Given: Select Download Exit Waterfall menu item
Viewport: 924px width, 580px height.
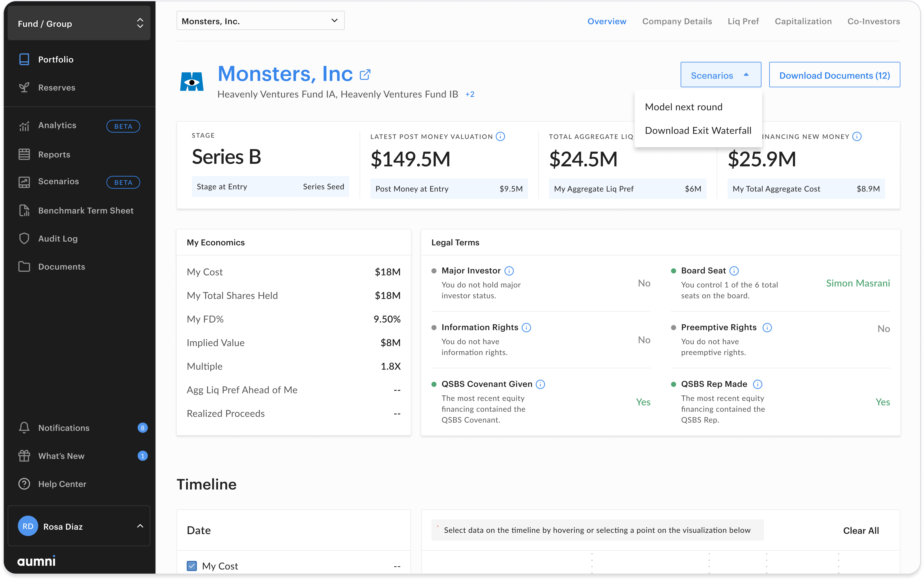Looking at the screenshot, I should [698, 131].
